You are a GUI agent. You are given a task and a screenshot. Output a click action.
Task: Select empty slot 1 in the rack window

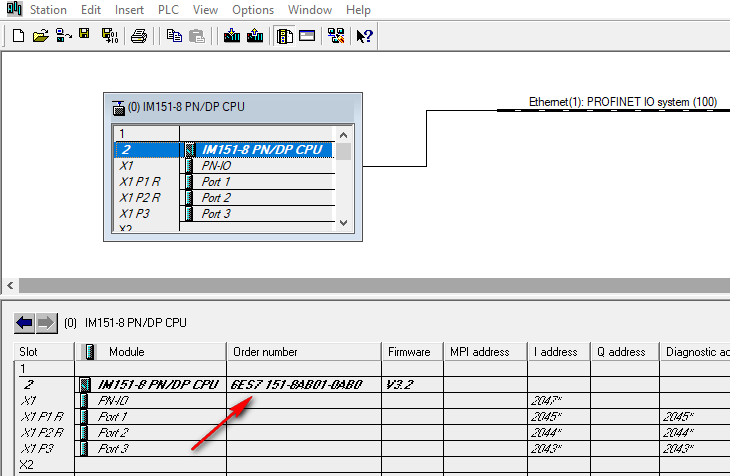(x=224, y=134)
